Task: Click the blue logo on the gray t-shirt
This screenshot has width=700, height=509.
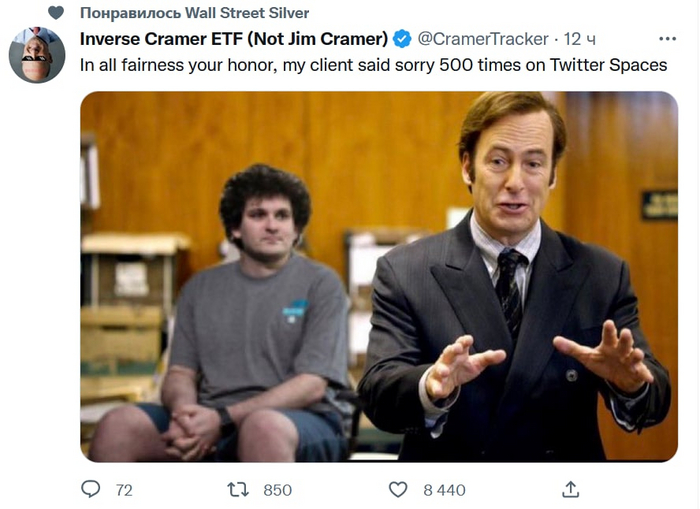Action: (x=294, y=311)
